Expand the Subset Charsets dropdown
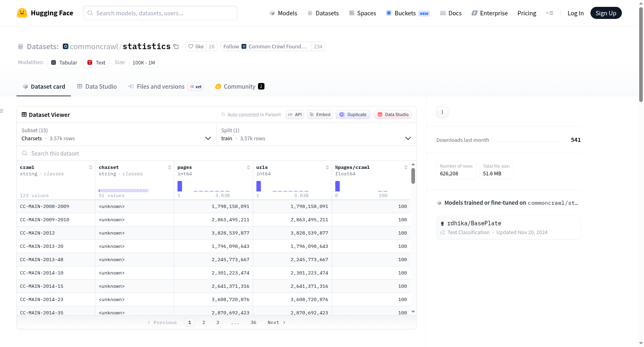Screen dimensions: 644x347 pyautogui.click(x=116, y=134)
